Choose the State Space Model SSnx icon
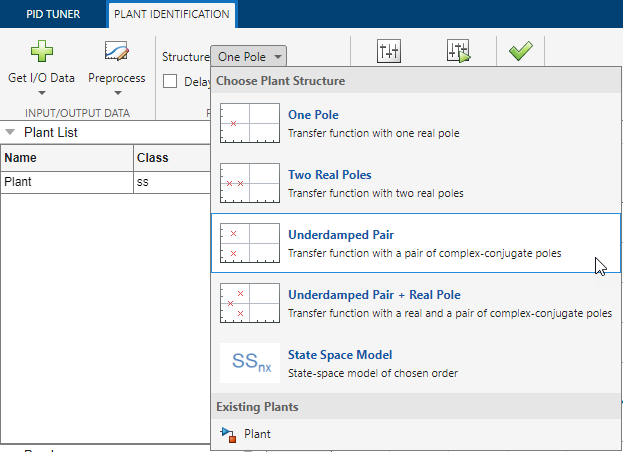The height and width of the screenshot is (452, 623). [x=247, y=362]
